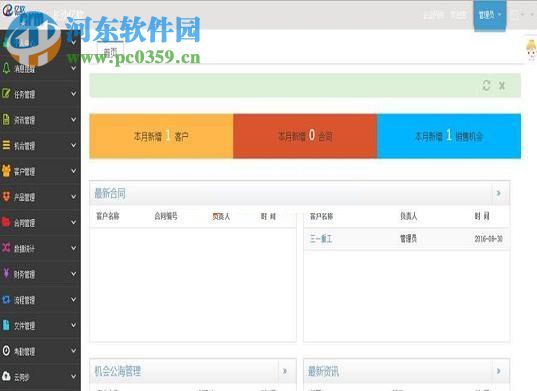Click the bell icon for 消息提醒
Screen dimensions: 537x391
(x=6, y=68)
